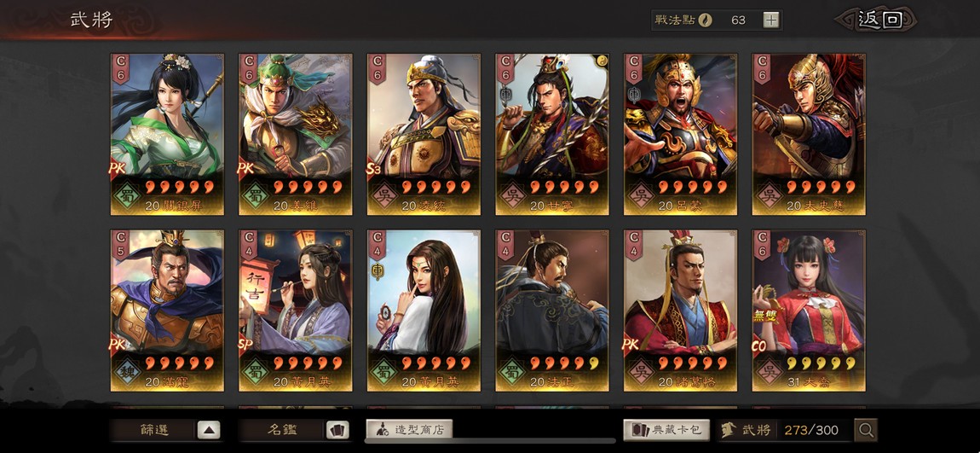Open the 凌統 S3 card

(x=424, y=135)
